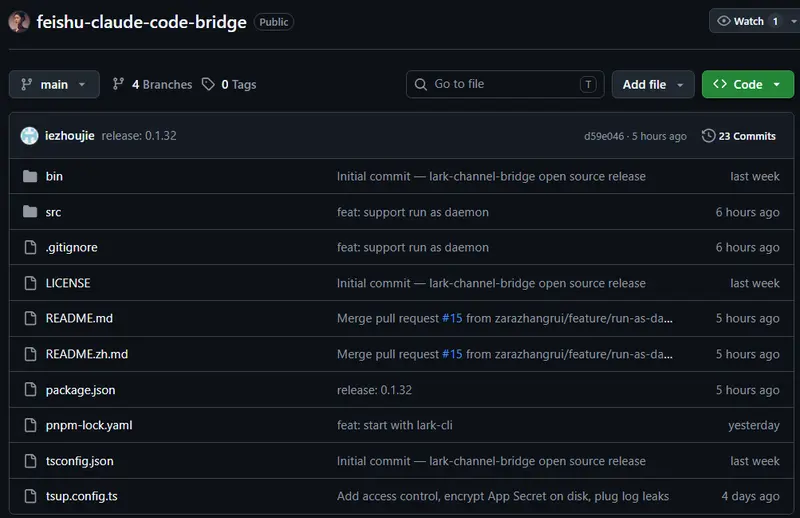This screenshot has height=518, width=800.
Task: Open the tsconfig.json file
Action: (x=80, y=461)
